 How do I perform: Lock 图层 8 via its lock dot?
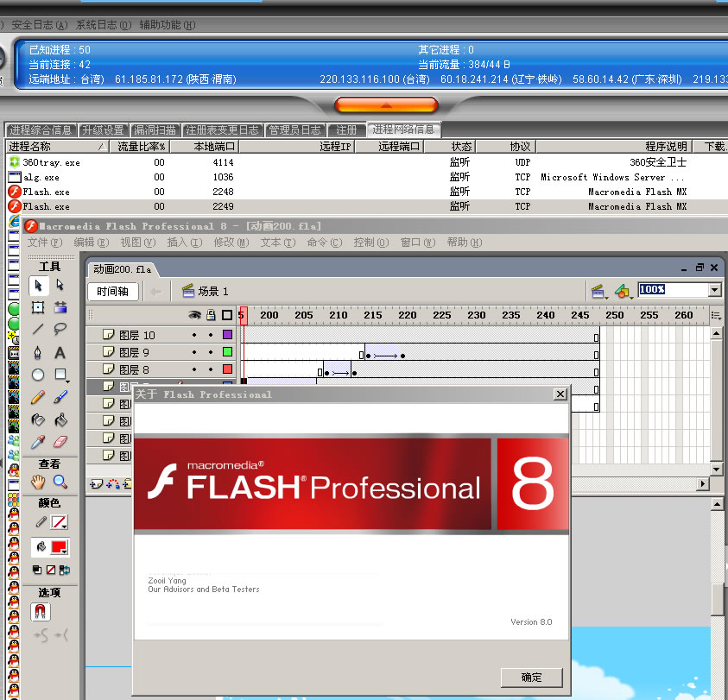pyautogui.click(x=211, y=369)
